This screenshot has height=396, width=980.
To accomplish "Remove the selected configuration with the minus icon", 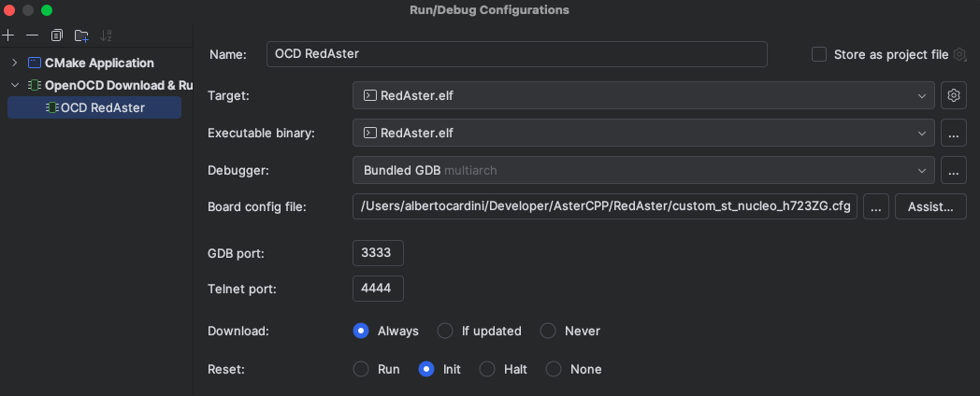I will coord(32,35).
